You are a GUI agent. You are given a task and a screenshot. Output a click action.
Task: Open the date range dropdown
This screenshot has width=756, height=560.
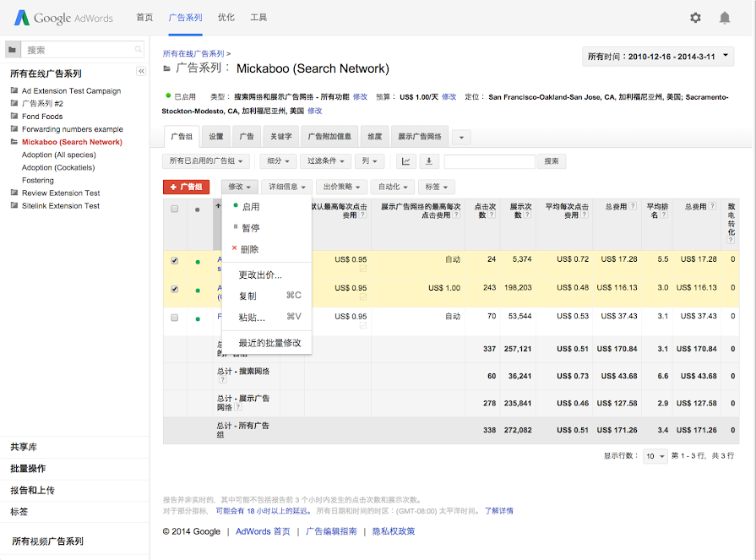tap(658, 57)
